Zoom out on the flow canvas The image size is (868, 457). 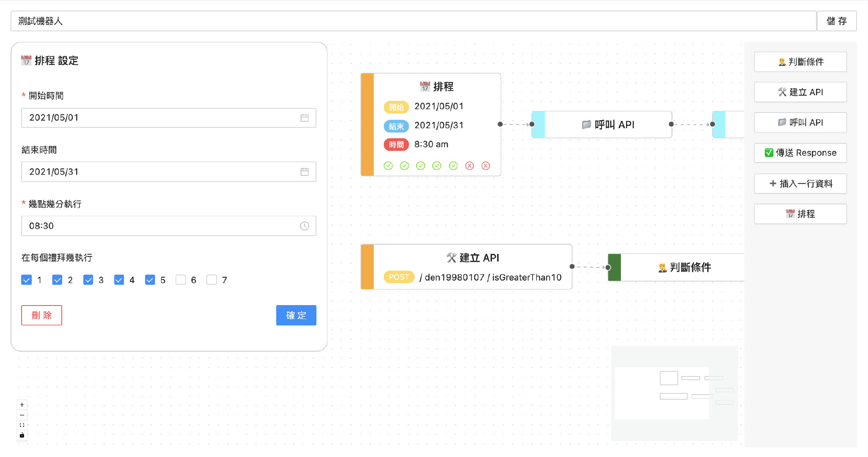tap(22, 415)
